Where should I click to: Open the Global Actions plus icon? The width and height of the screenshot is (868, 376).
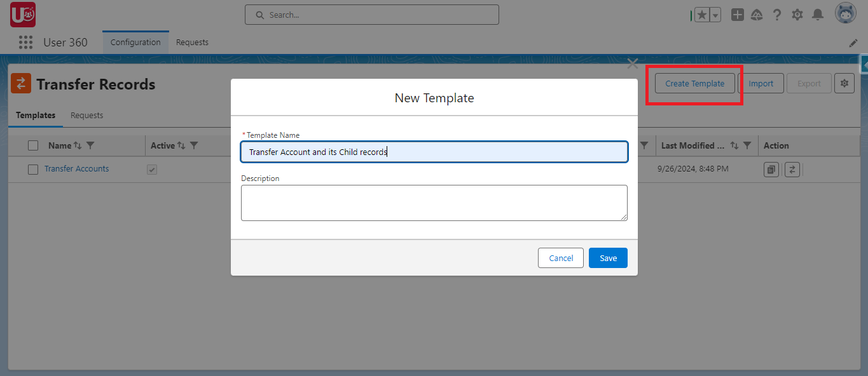pyautogui.click(x=737, y=15)
